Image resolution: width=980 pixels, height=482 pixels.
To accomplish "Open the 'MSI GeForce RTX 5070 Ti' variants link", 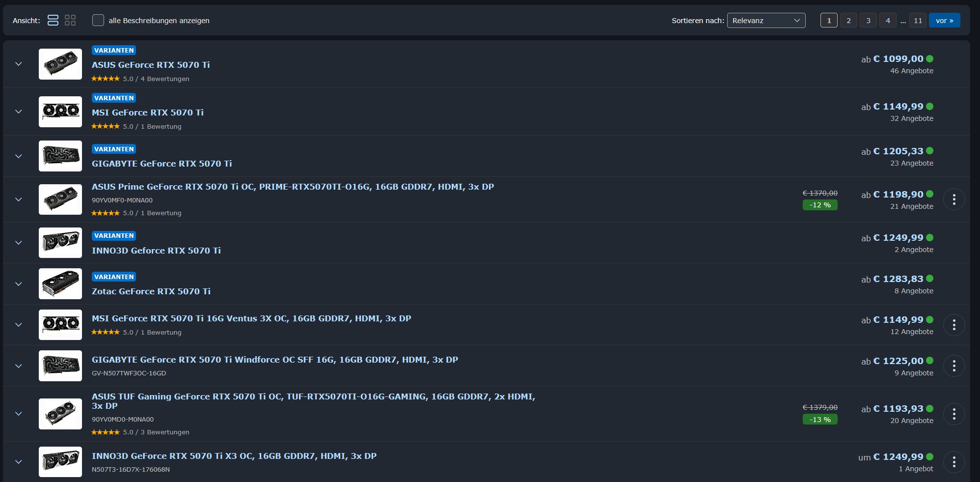I will (148, 113).
